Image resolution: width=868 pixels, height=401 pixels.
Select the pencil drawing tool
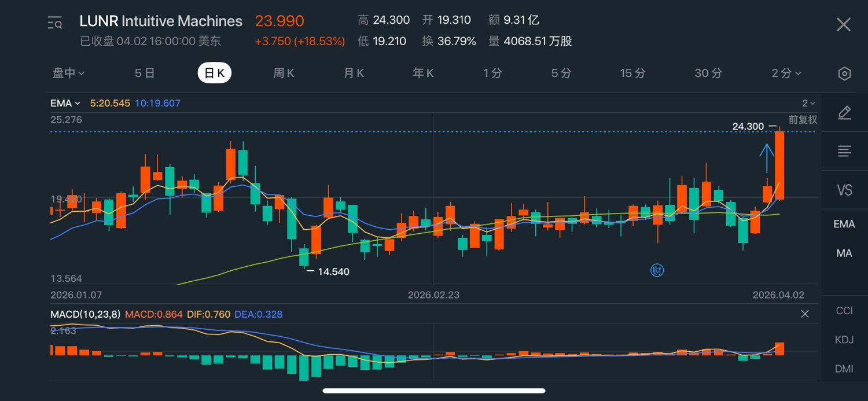[844, 113]
